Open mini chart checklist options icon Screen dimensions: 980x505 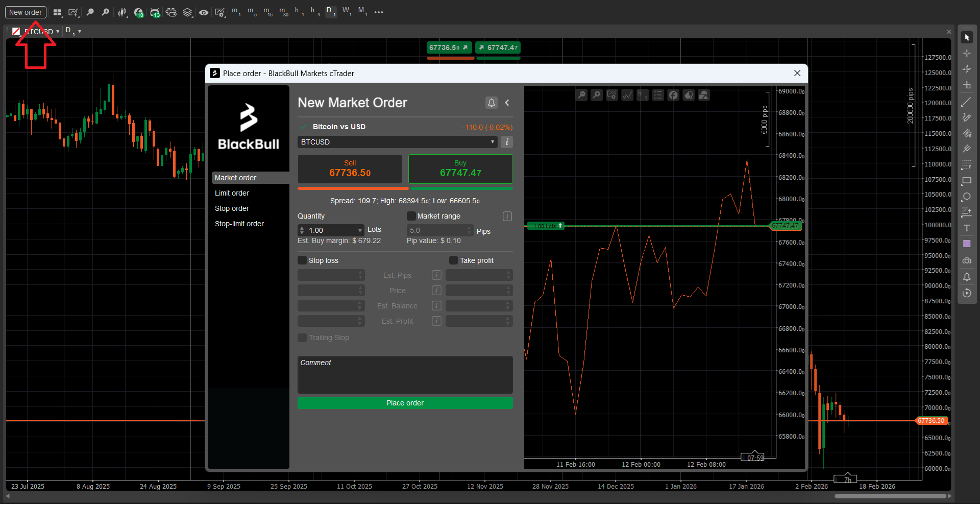(658, 95)
